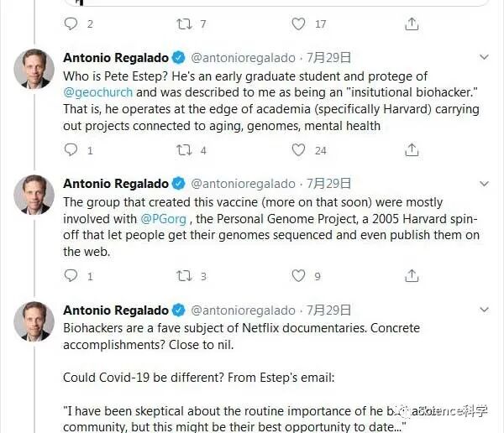Image resolution: width=504 pixels, height=433 pixels.
Task: Open the @PGorg profile link
Action: click(158, 218)
